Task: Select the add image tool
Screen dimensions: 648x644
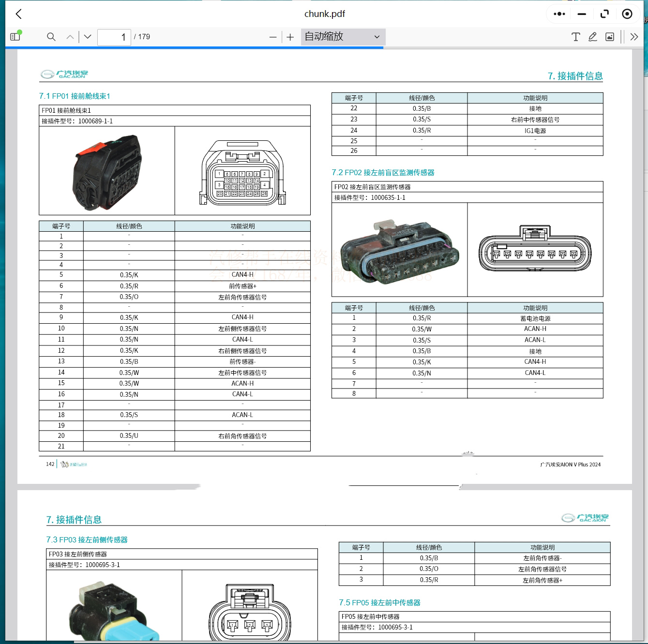Action: click(610, 37)
